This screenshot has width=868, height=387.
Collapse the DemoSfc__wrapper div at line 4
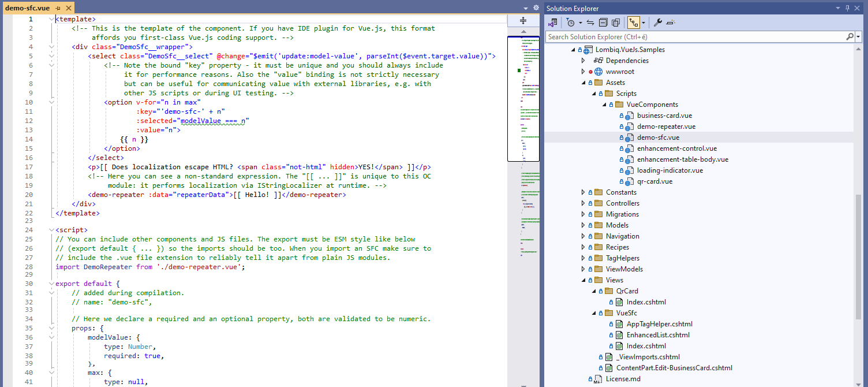point(51,47)
